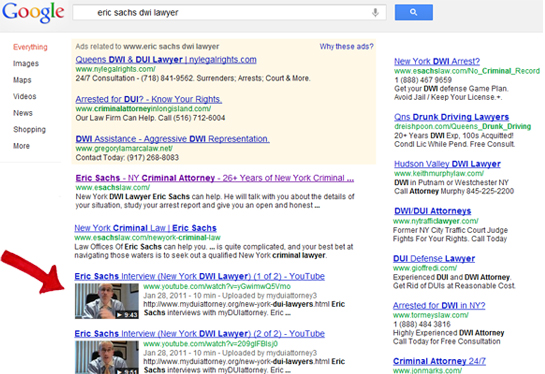Click the blue magnifier search button
This screenshot has width=545, height=374.
(x=414, y=12)
